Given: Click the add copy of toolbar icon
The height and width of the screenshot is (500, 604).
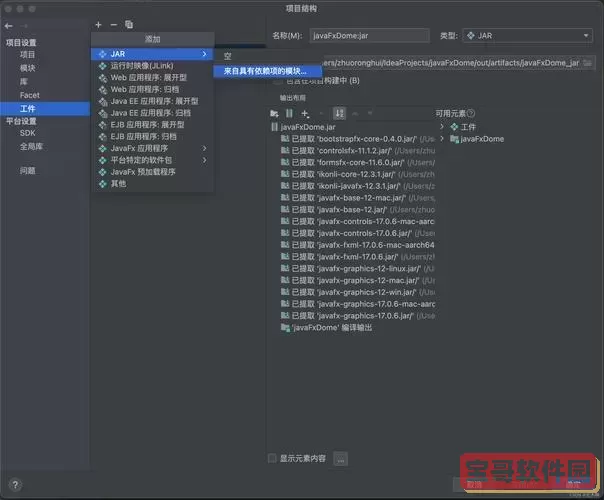Looking at the screenshot, I should [305, 113].
